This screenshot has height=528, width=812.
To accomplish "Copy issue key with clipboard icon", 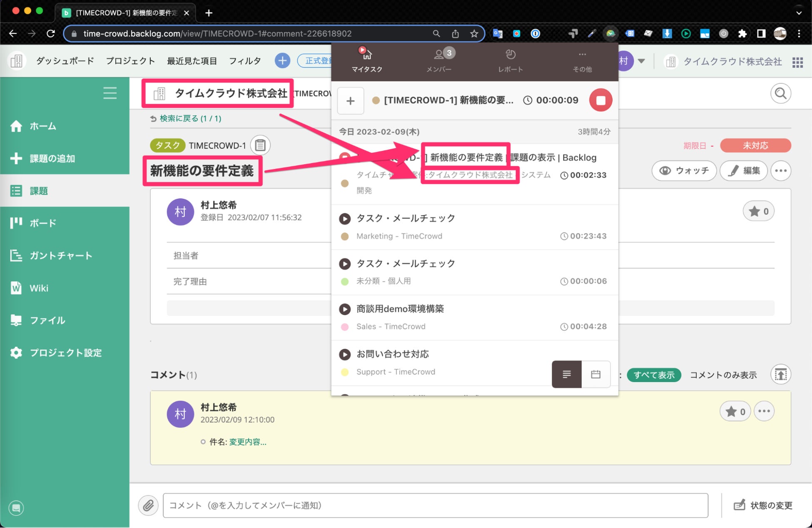I will pyautogui.click(x=260, y=145).
